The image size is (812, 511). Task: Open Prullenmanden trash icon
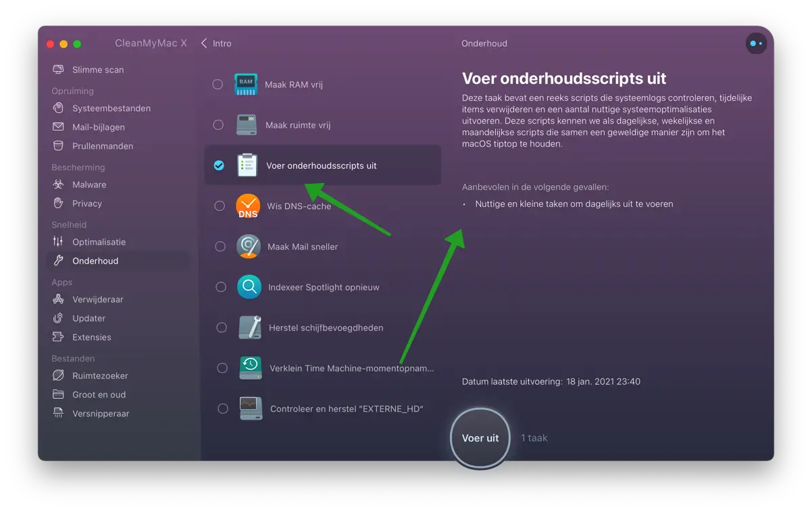click(59, 146)
